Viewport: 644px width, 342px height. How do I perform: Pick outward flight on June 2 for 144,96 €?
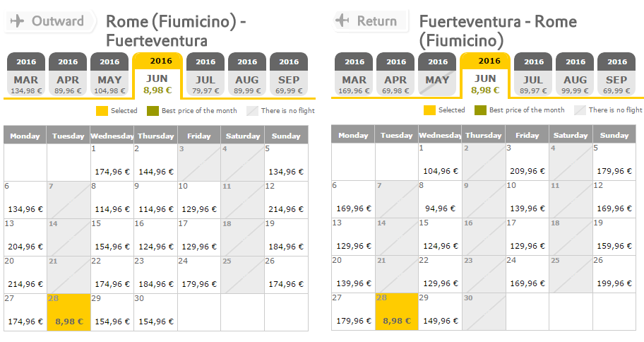155,163
